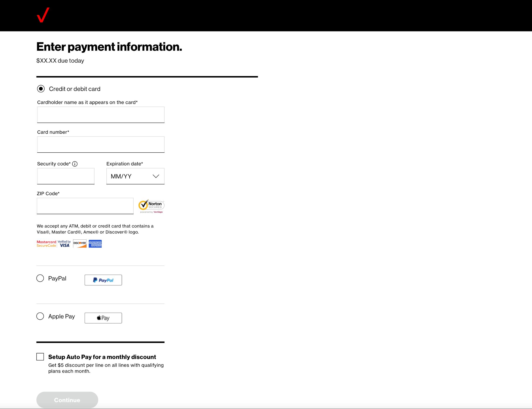Click the Norton Secured badge

pos(151,206)
